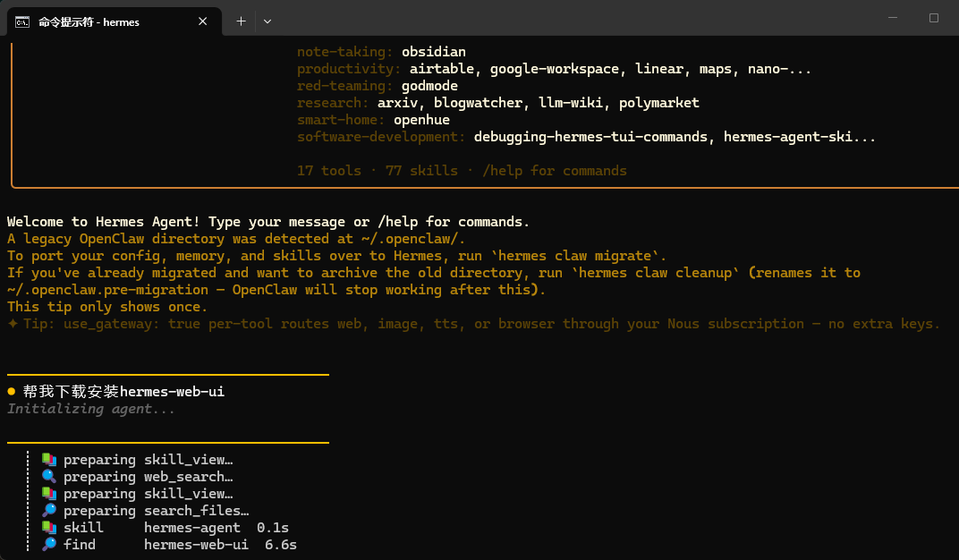Image resolution: width=959 pixels, height=560 pixels.
Task: Click the 'software-development:' category label
Action: pos(381,137)
